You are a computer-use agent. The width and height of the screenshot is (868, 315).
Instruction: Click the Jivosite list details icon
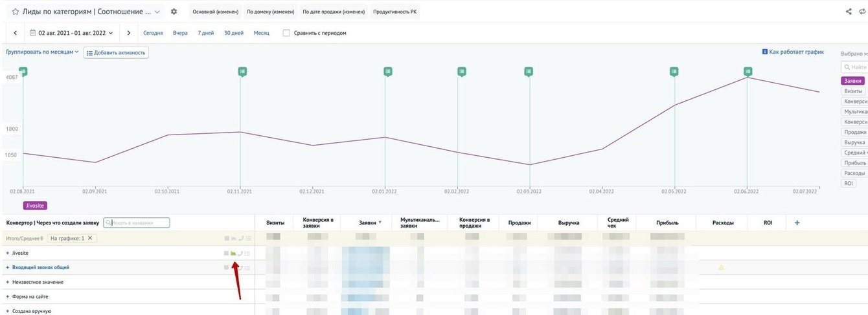click(x=247, y=253)
